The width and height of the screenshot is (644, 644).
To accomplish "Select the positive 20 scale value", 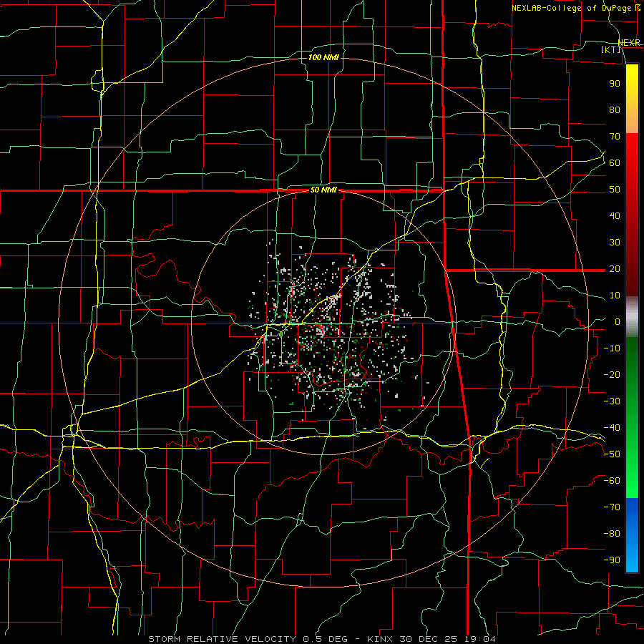I will [615, 268].
